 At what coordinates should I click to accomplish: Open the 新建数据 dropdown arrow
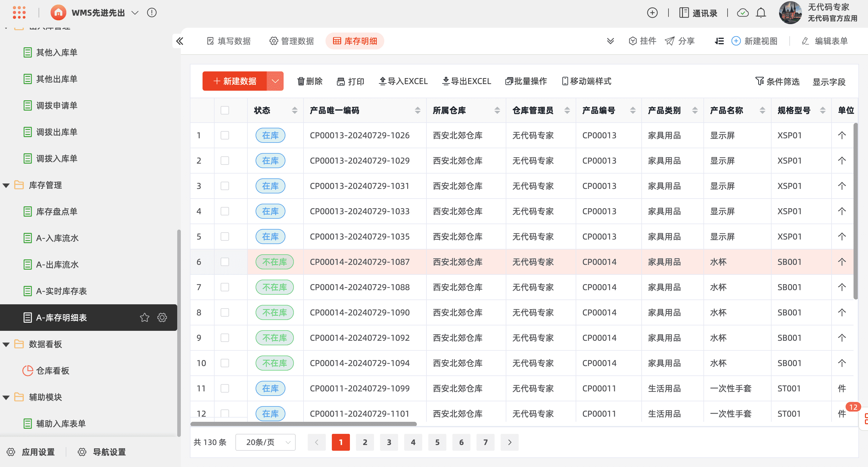coord(275,81)
